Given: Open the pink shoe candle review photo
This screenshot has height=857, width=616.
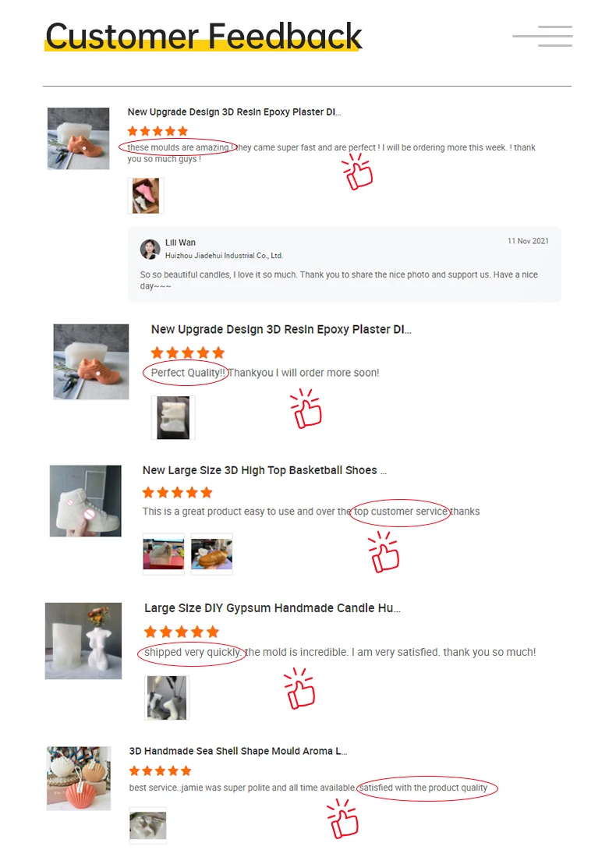Looking at the screenshot, I should pos(146,196).
